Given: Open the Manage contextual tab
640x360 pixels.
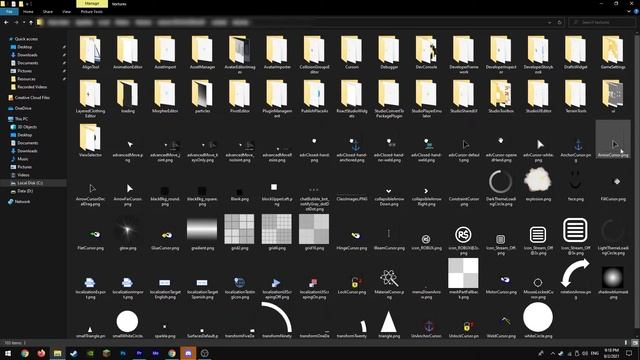Looking at the screenshot, I should click(x=92, y=4).
